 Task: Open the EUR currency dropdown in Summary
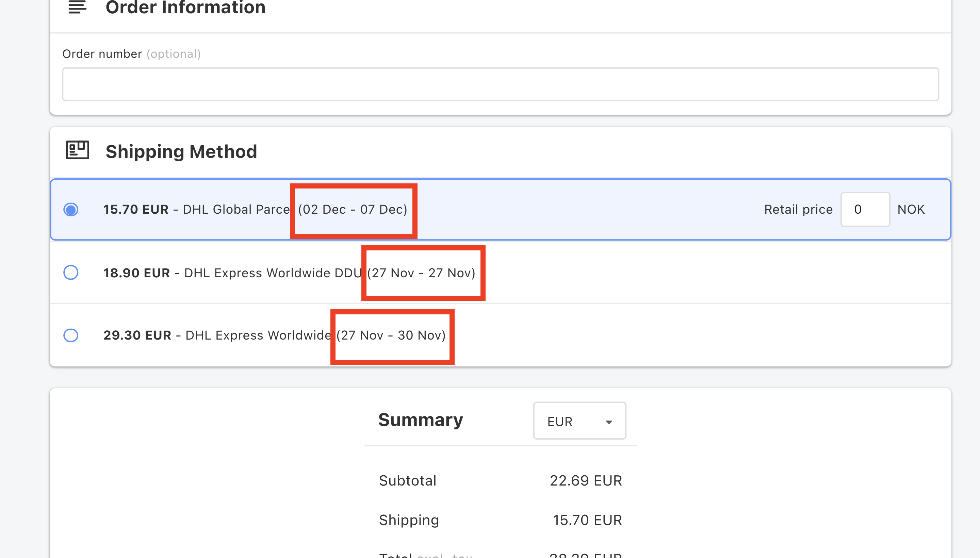pyautogui.click(x=579, y=421)
